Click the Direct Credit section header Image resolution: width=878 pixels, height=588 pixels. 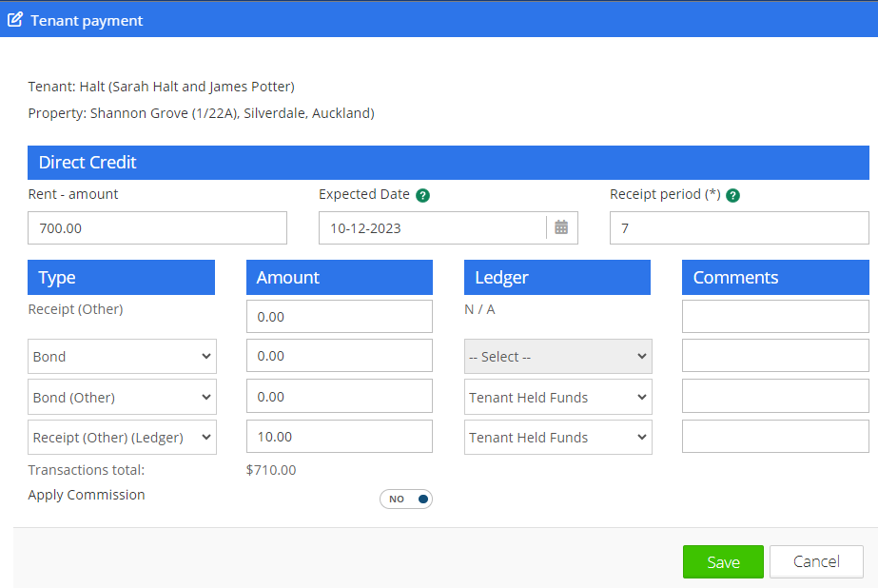point(448,163)
